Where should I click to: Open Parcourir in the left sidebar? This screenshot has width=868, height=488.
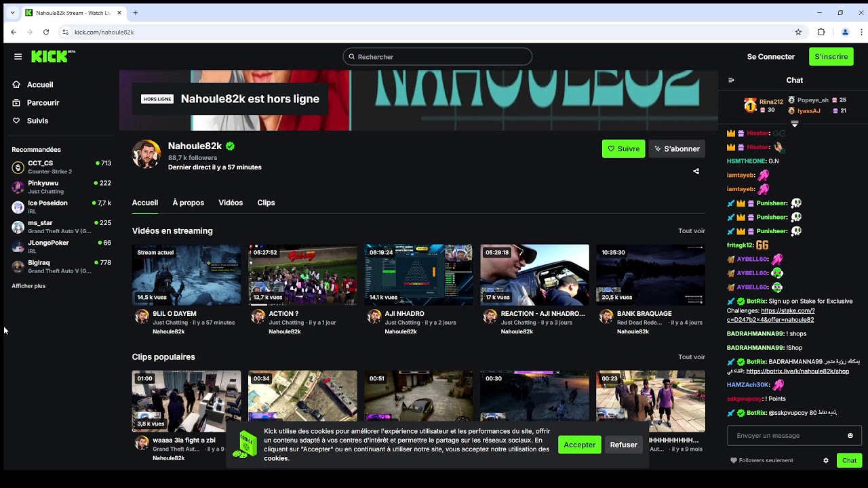pos(36,103)
